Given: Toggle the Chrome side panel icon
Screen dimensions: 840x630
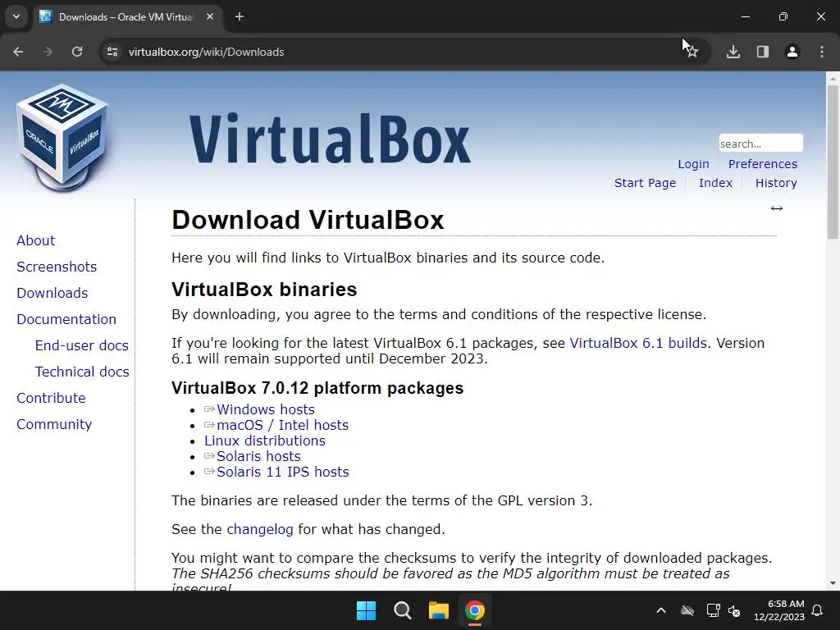Looking at the screenshot, I should pyautogui.click(x=763, y=52).
